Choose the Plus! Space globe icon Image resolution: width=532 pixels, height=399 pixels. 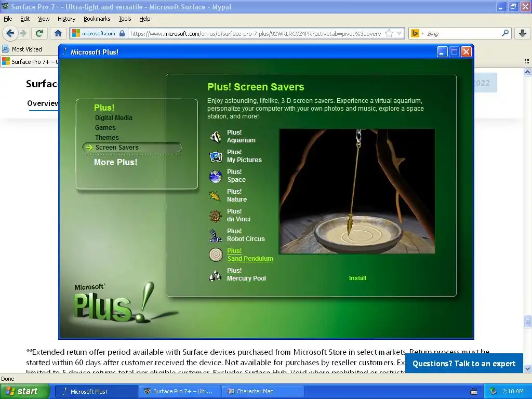[x=216, y=176]
